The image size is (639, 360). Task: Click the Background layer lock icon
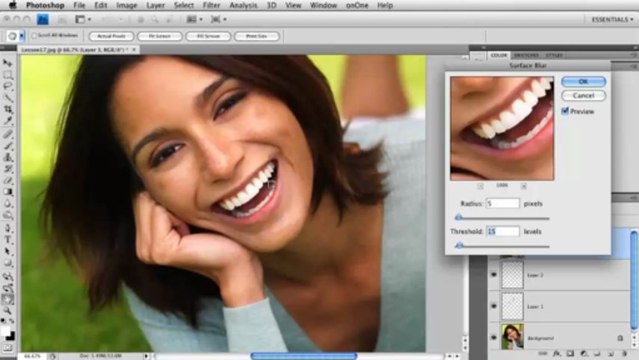point(620,338)
